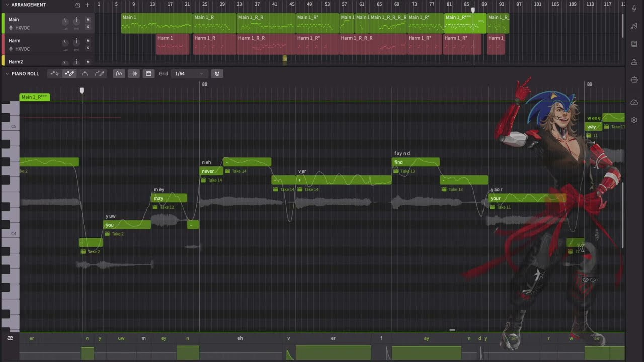Select the yellow Harm2 clip marker
The height and width of the screenshot is (362, 644).
click(285, 59)
